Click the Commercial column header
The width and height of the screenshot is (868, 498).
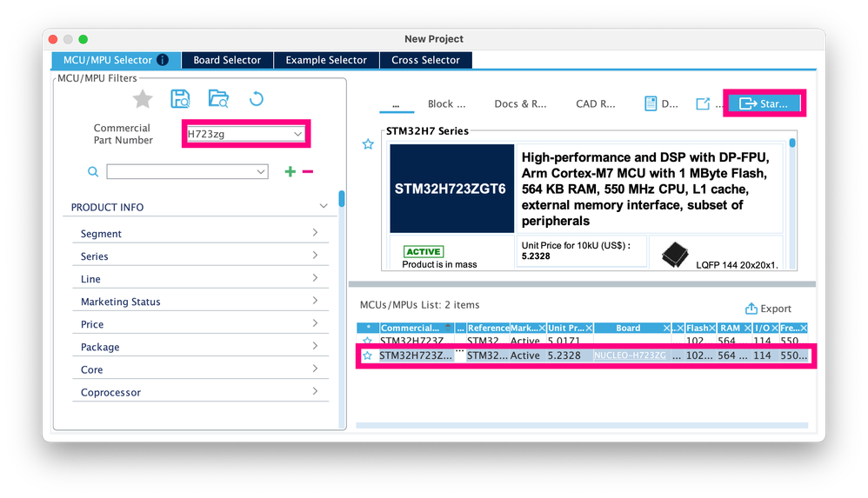coord(411,329)
